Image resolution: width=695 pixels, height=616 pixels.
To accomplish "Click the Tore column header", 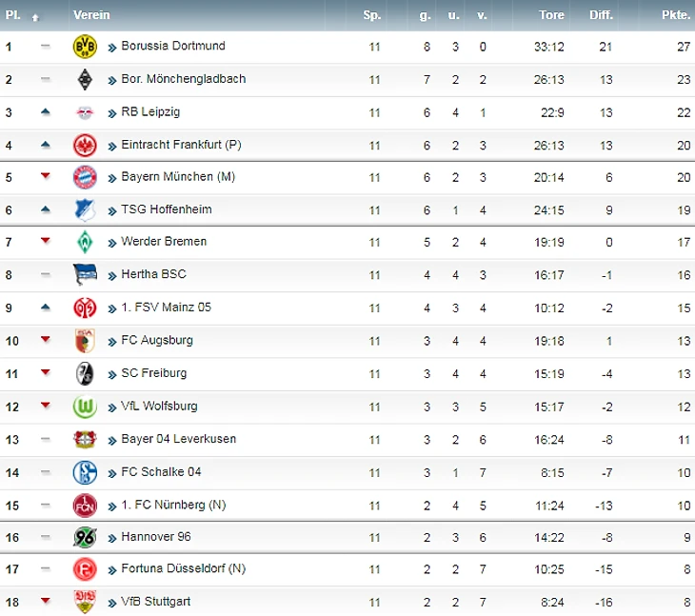I will [x=551, y=15].
